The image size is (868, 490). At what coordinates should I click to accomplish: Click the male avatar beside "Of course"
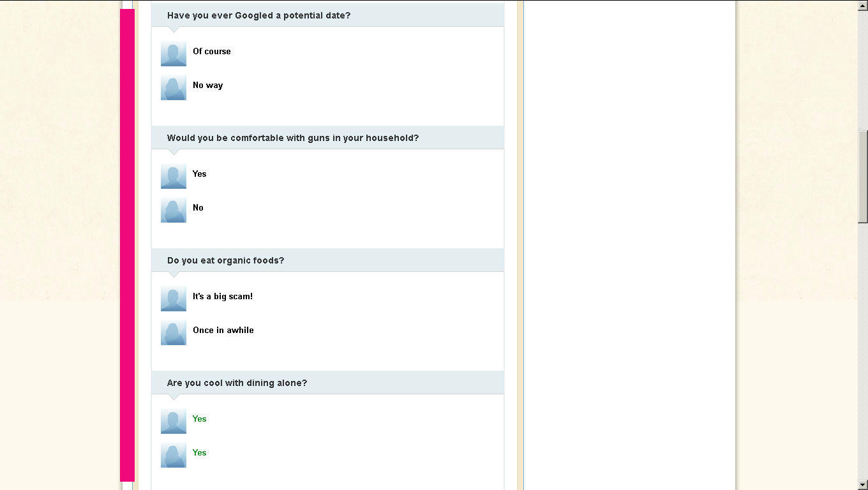coord(174,54)
